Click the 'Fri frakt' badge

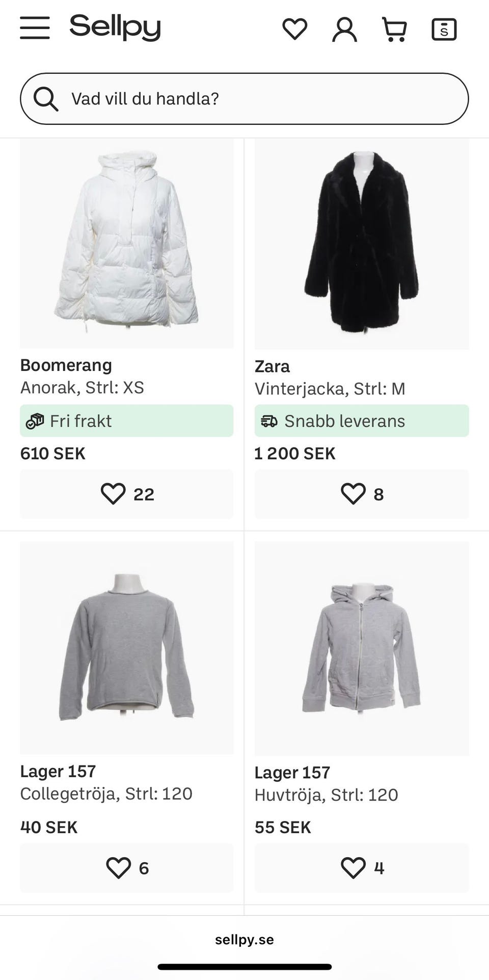(x=126, y=421)
